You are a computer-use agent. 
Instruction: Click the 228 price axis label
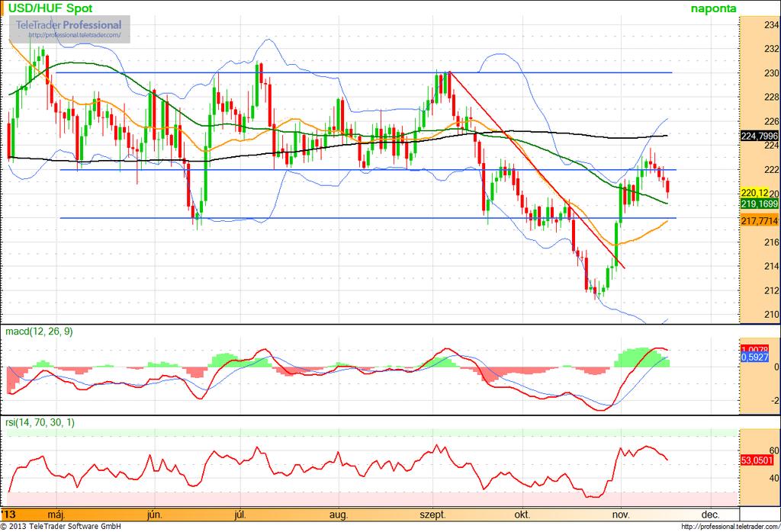(x=772, y=97)
